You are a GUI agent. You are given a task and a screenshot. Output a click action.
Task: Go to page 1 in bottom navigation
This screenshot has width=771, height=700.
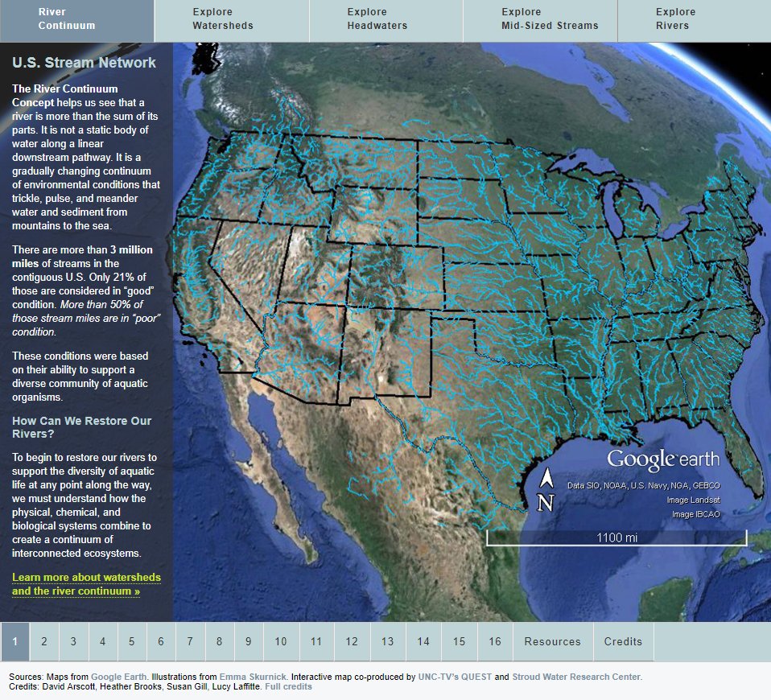pyautogui.click(x=14, y=641)
